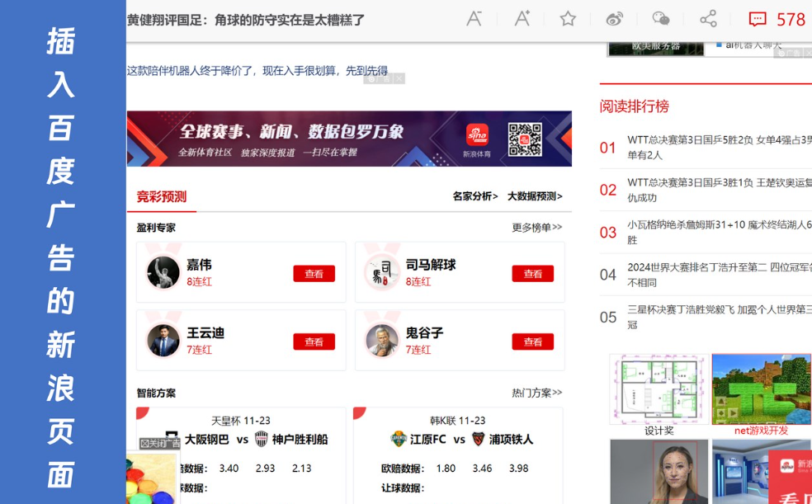Open comments via speech bubble icon
This screenshot has height=504, width=812.
[x=757, y=20]
